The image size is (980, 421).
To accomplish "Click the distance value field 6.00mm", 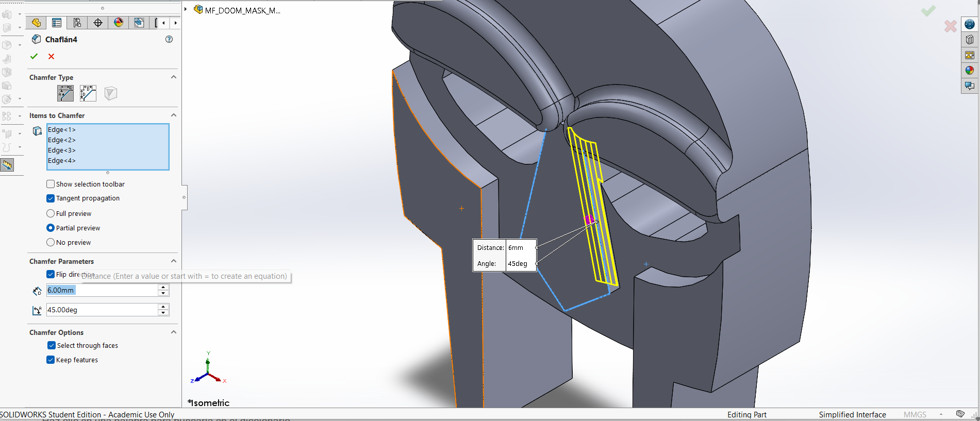I will (102, 290).
